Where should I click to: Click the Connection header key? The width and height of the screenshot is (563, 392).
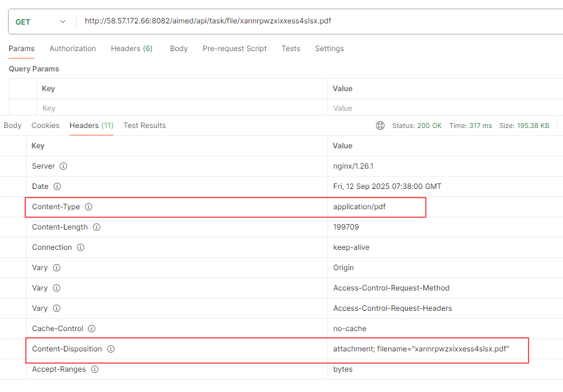coord(52,247)
